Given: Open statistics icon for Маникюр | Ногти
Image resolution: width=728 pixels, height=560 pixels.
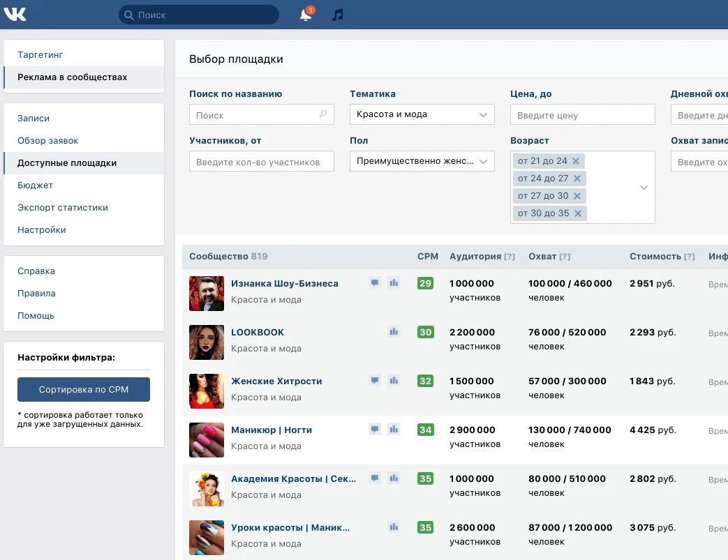Looking at the screenshot, I should (394, 429).
